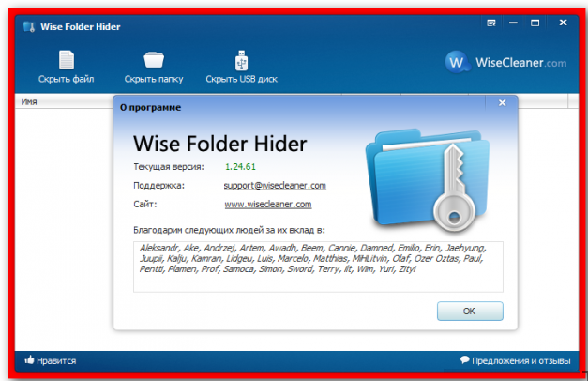Confirm dialog with OK button
The height and width of the screenshot is (381, 588).
[470, 311]
